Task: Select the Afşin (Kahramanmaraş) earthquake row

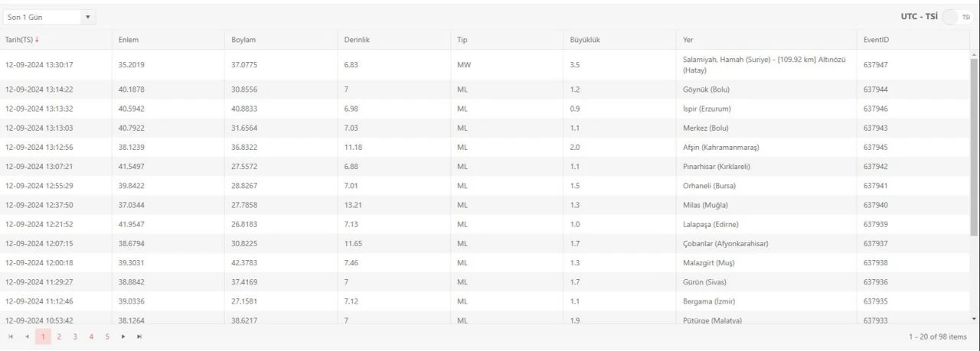Action: click(x=723, y=147)
